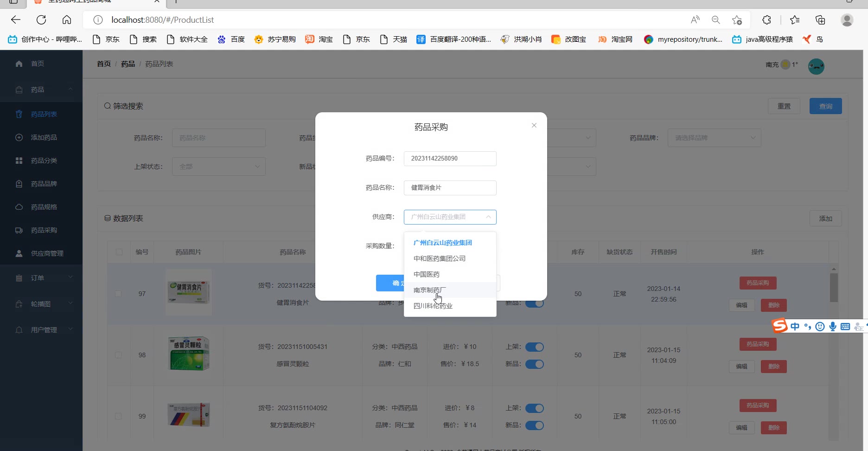This screenshot has width=868, height=451.
Task: Toggle the 上架 switch for 复方氨酚烷胺片
Action: point(535,408)
